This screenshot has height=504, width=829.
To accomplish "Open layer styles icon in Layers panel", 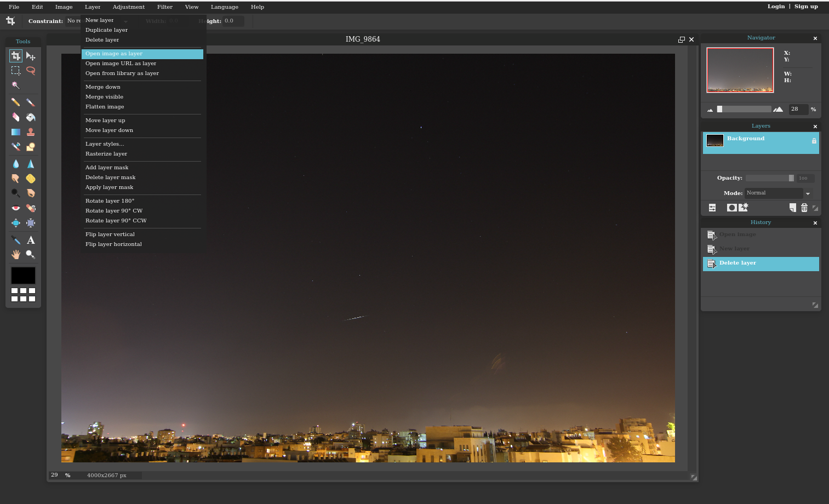I will 744,208.
